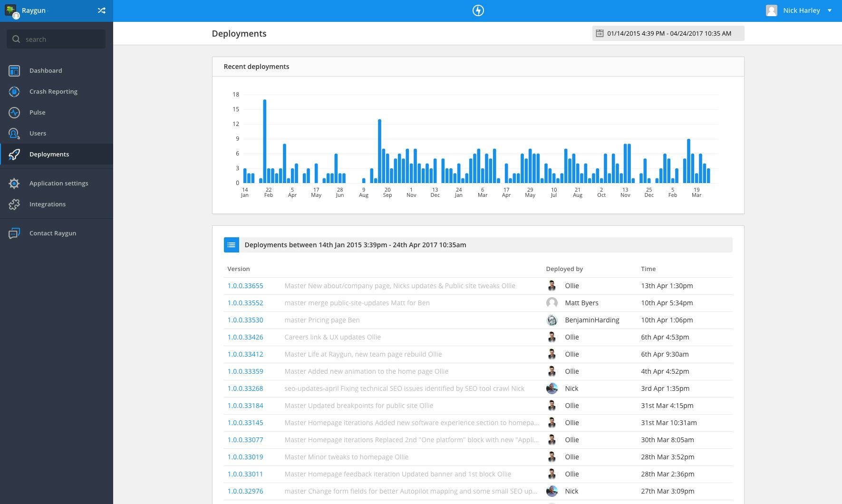Open the Integrations page link
Viewport: 842px width, 504px height.
48,204
